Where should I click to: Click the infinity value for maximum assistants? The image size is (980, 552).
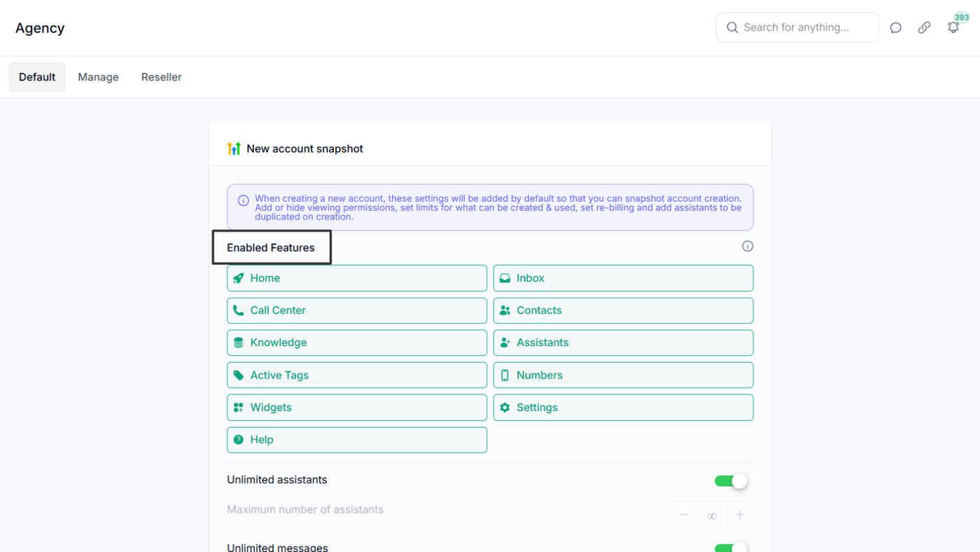712,515
